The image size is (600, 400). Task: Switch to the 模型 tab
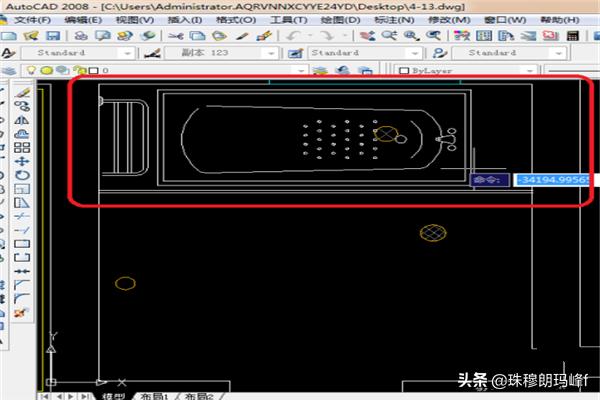click(112, 395)
